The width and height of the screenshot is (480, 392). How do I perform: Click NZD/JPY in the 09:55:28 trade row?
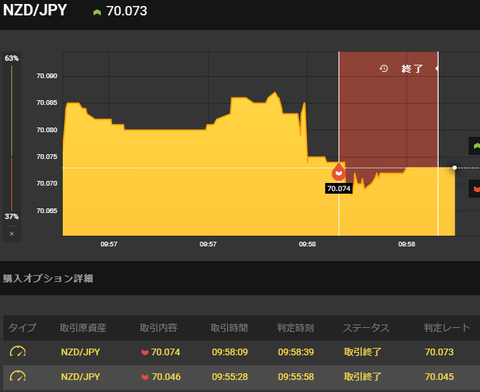point(80,377)
